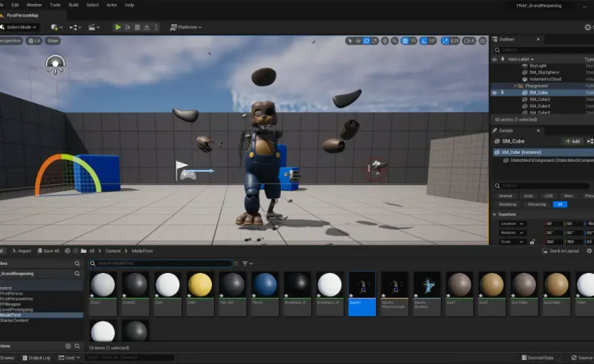Open the Platforms dropdown

(186, 27)
